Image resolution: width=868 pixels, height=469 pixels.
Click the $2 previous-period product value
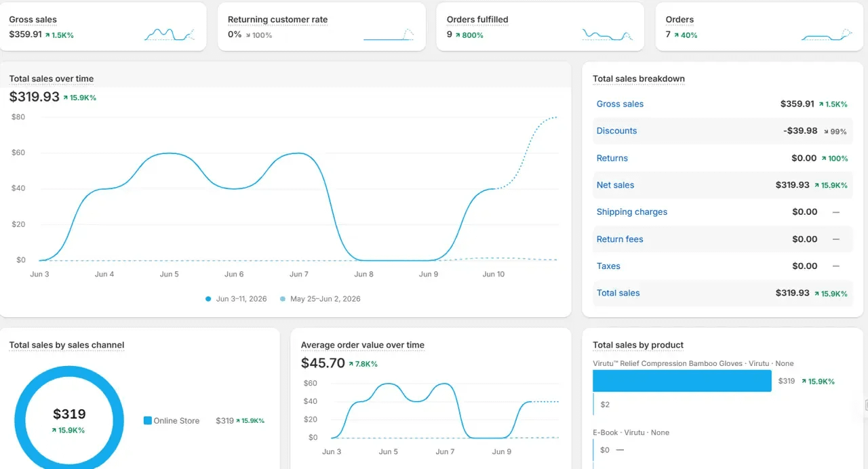(x=605, y=405)
